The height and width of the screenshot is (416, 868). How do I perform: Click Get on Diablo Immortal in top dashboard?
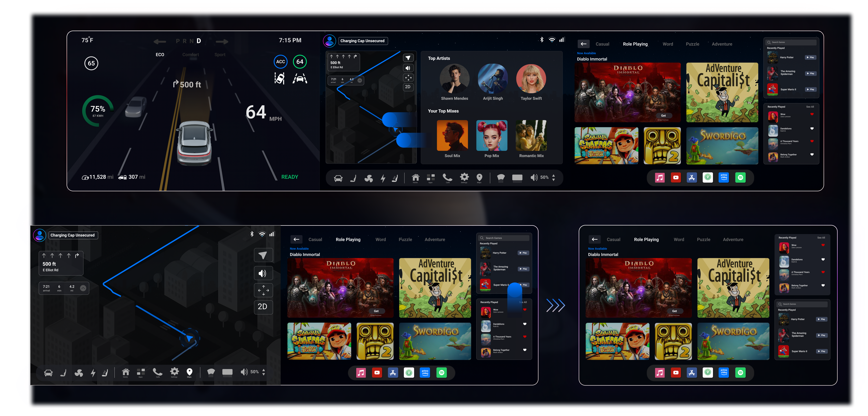pyautogui.click(x=663, y=116)
